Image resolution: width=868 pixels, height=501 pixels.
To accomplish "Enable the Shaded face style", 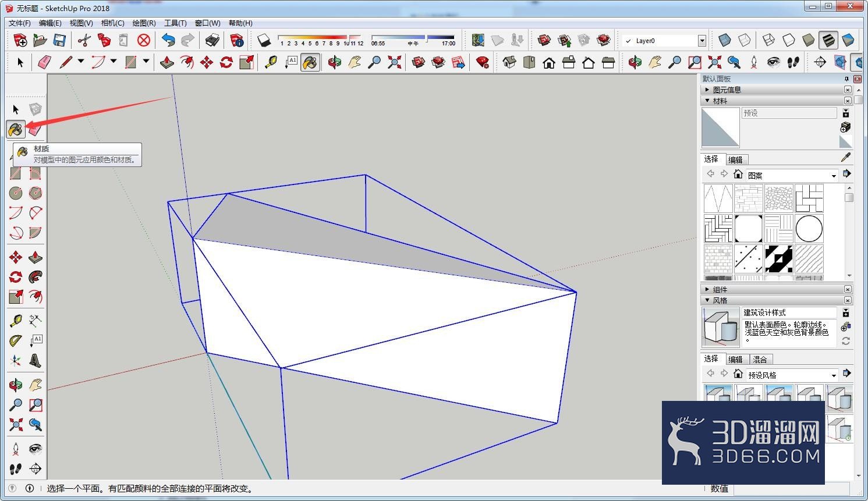I will coord(809,40).
